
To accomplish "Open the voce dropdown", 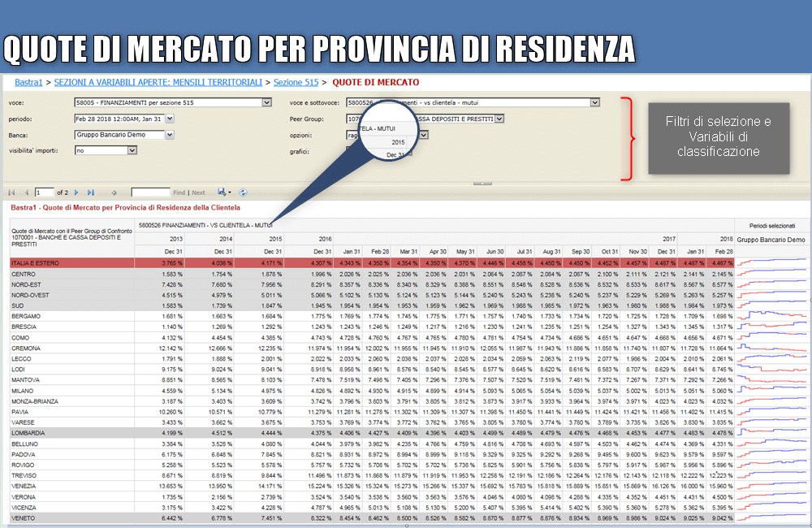I will 266,102.
